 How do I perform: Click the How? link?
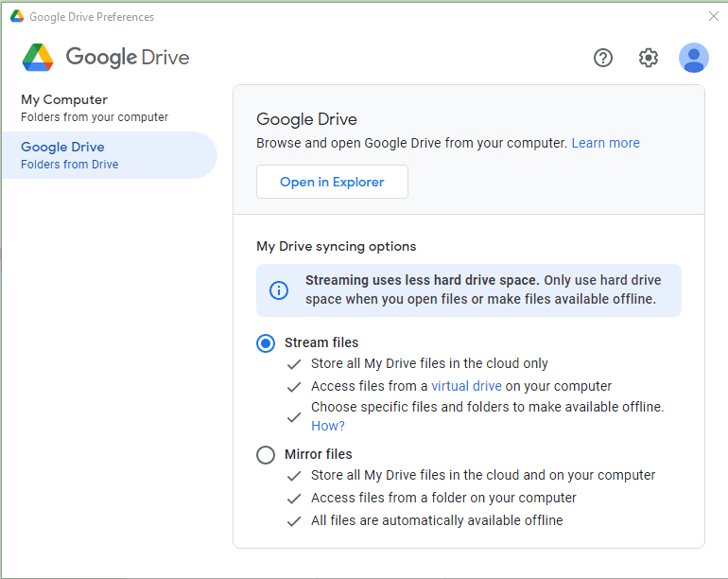pos(327,426)
